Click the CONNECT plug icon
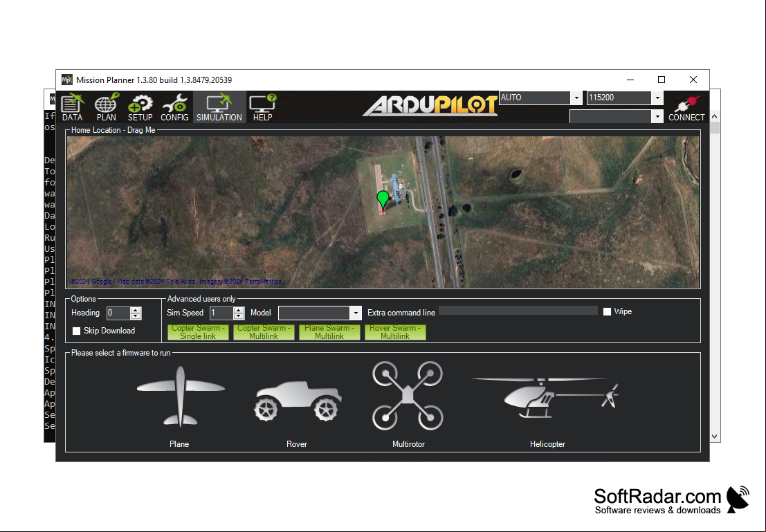Viewport: 766px width, 532px height. (686, 107)
